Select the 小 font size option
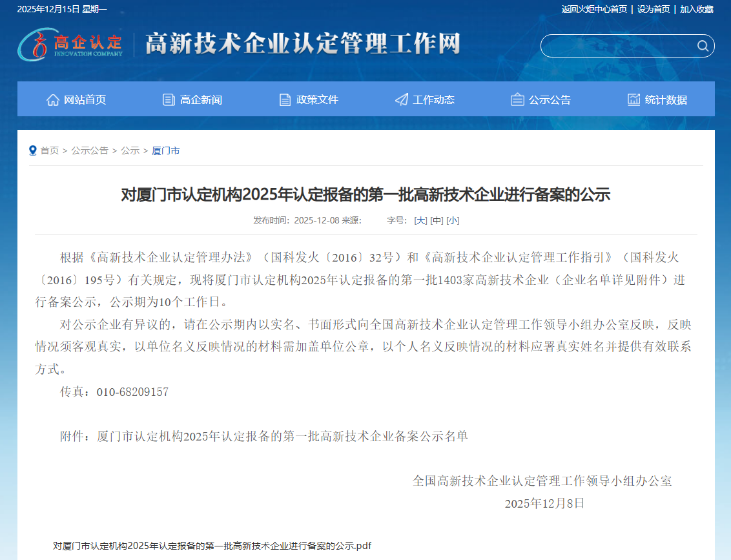Viewport: 731px width, 560px height. [x=453, y=220]
